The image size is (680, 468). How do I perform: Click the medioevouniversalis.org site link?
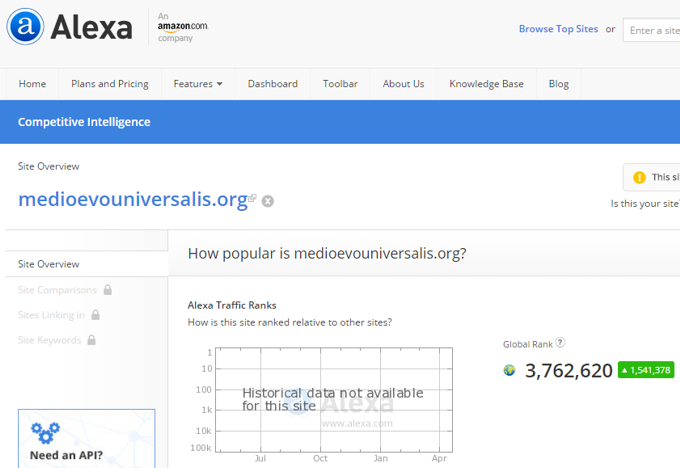point(133,200)
